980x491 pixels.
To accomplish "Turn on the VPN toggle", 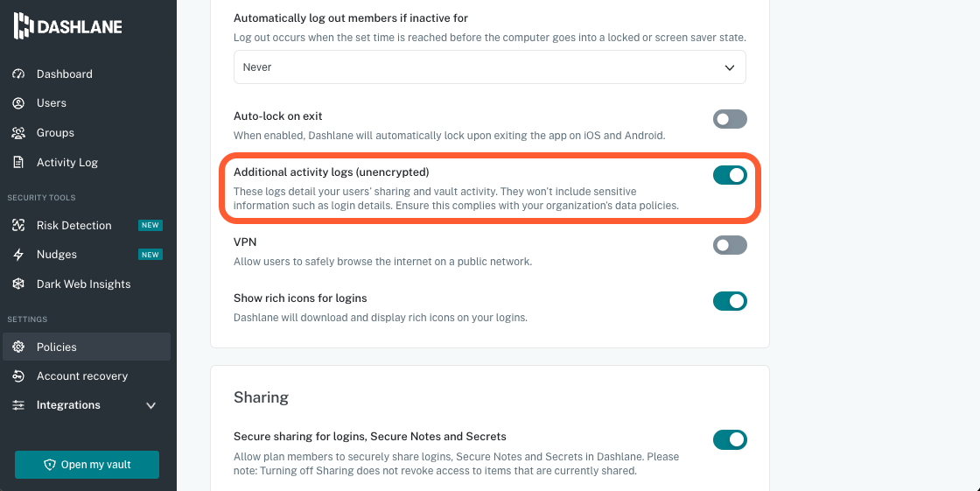I will point(730,245).
